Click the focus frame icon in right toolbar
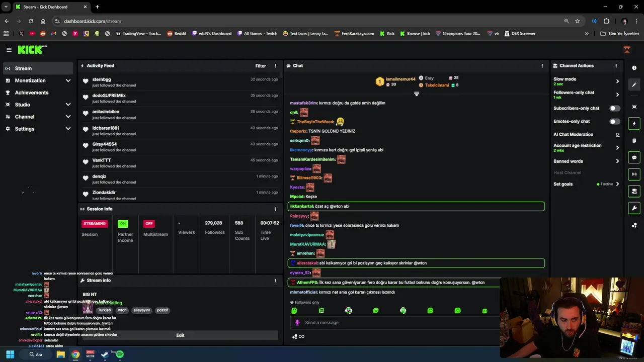The width and height of the screenshot is (644, 362). point(634,107)
